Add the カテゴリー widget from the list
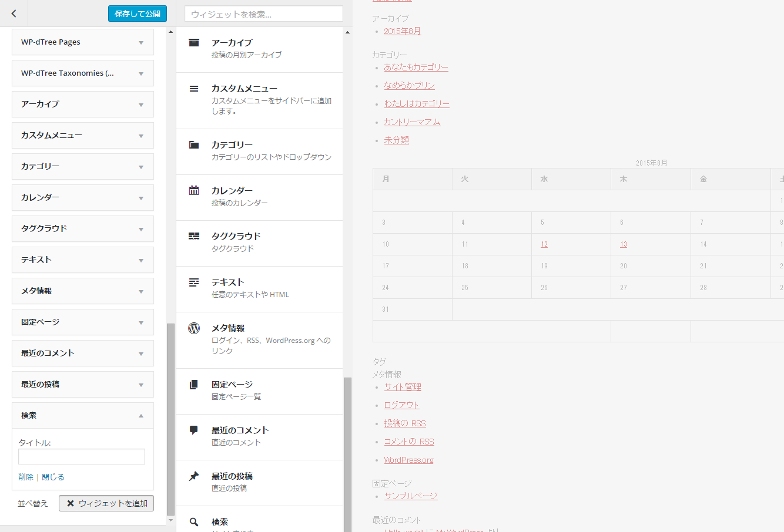Image resolution: width=784 pixels, height=532 pixels. (259, 152)
